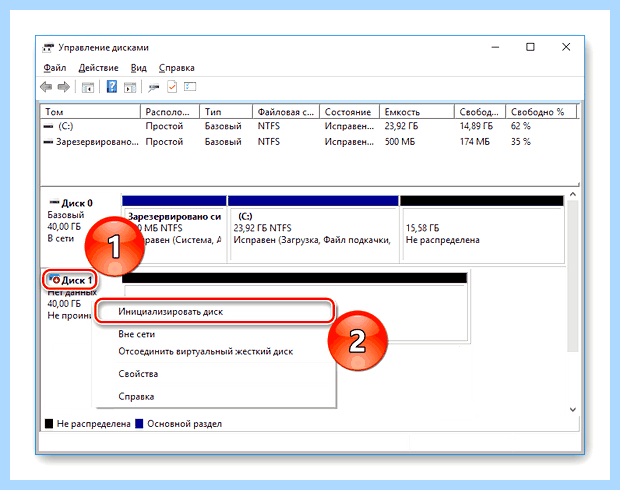Select the (C:) volume row
Screen dimensions: 620x490
(x=309, y=126)
